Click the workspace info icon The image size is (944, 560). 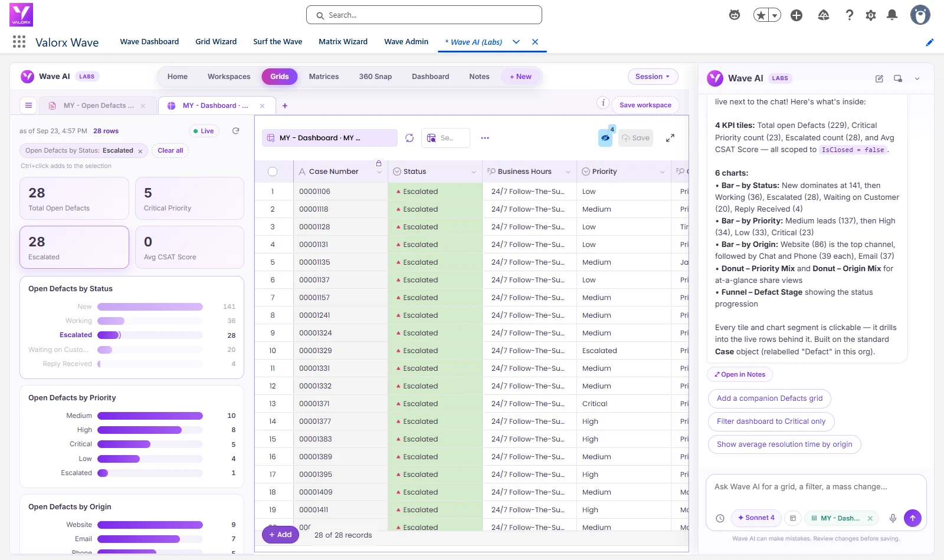[603, 103]
